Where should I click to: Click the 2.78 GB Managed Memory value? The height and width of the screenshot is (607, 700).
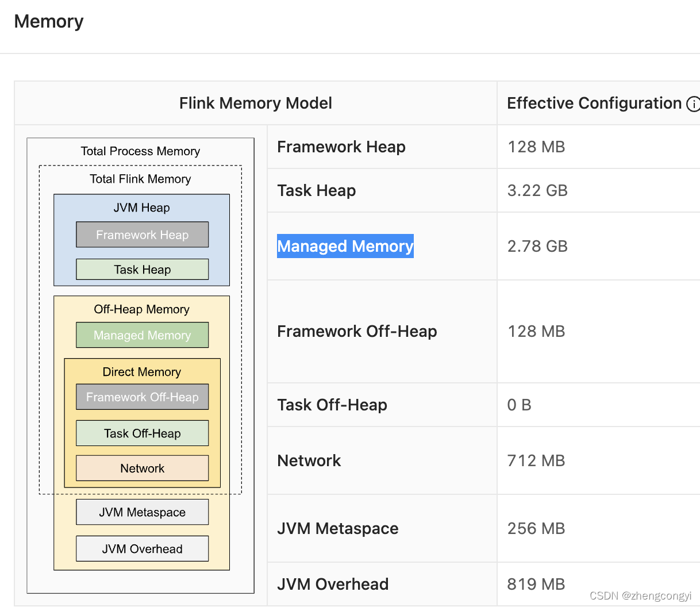coord(537,247)
